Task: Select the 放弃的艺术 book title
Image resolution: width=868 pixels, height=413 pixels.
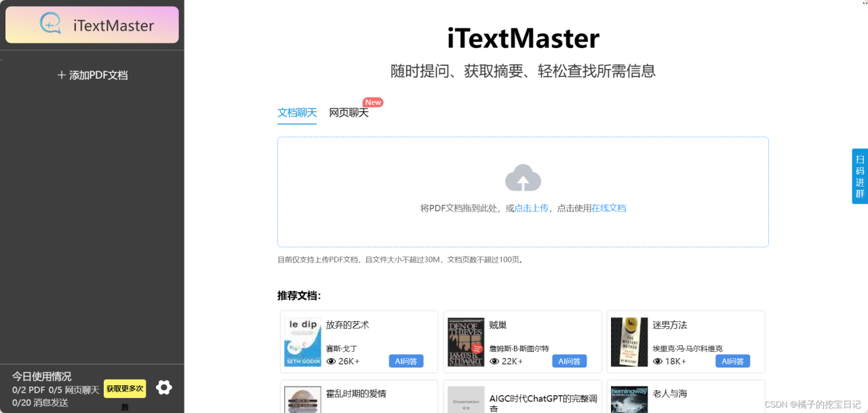Action: coord(347,325)
